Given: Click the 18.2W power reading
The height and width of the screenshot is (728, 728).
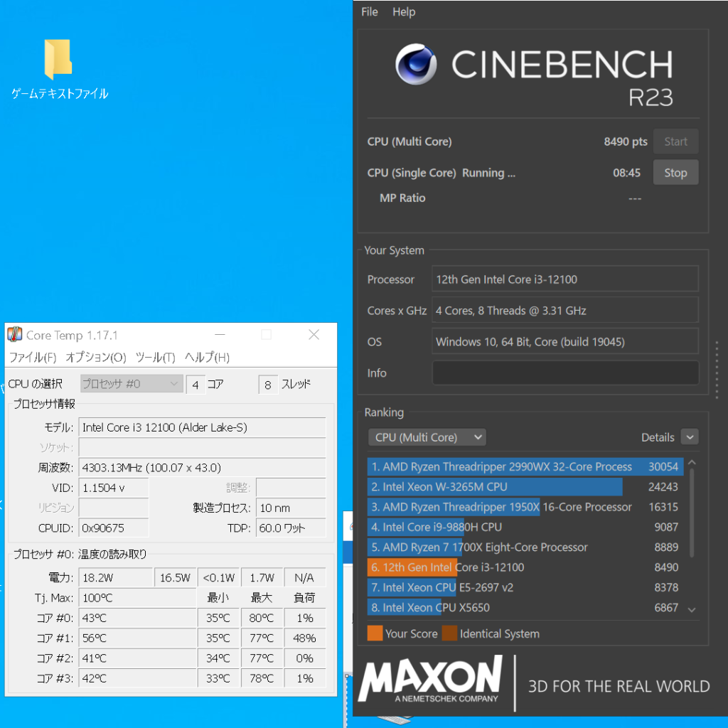Looking at the screenshot, I should pos(116,577).
